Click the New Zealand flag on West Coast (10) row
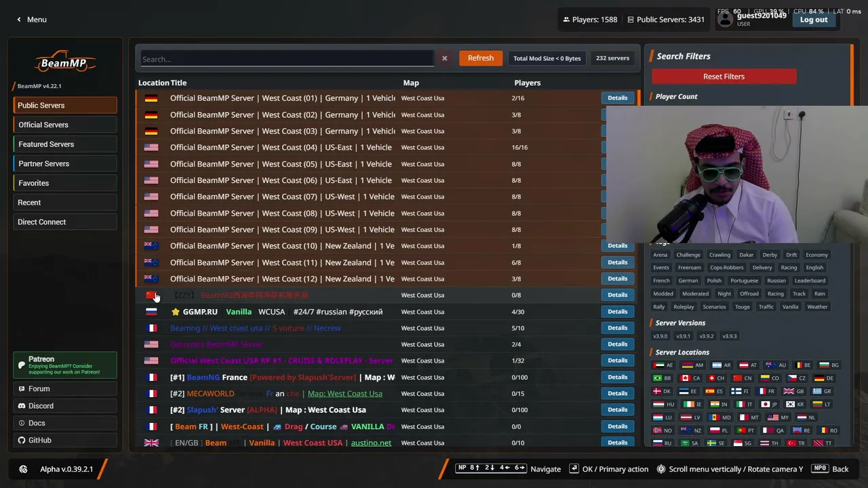 151,246
